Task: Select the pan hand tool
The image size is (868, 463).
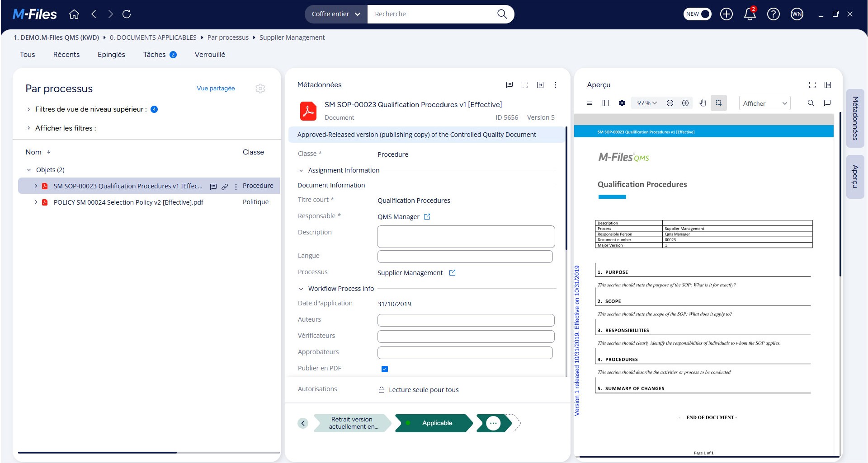Action: pos(703,103)
